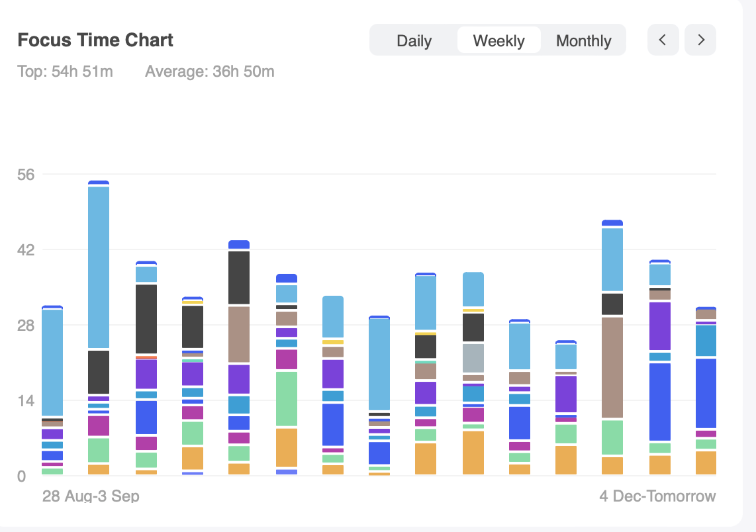
Task: Click the "Average: 36h 50m" statistic
Action: [x=209, y=71]
